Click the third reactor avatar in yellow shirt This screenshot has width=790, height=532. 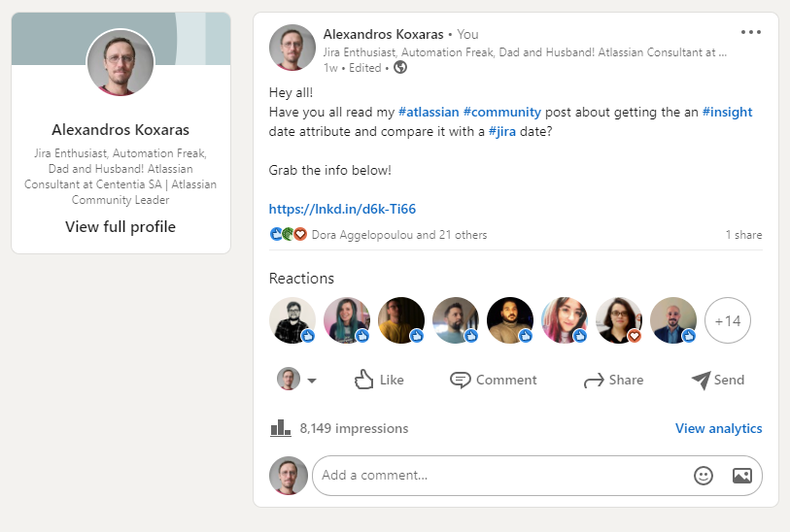click(401, 320)
